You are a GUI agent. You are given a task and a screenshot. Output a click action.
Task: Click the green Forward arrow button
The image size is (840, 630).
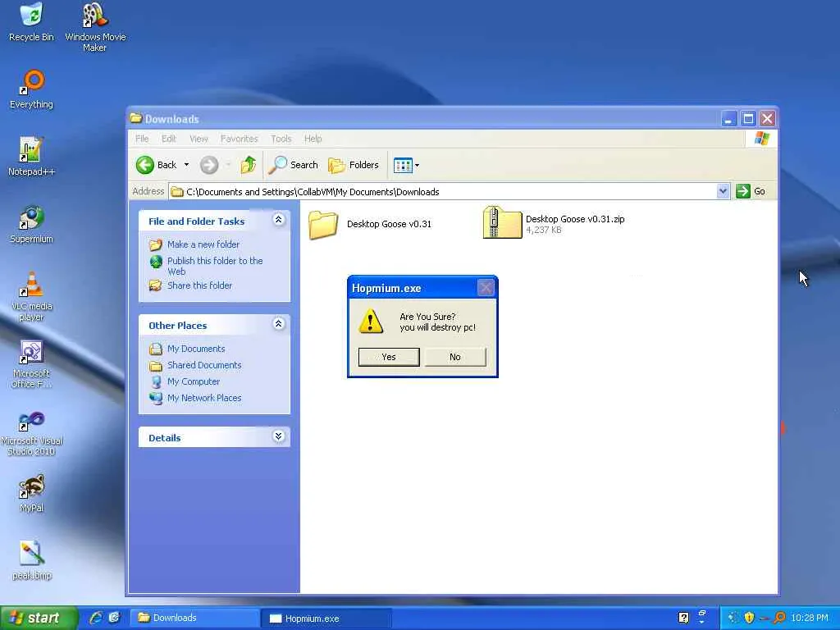(x=209, y=165)
